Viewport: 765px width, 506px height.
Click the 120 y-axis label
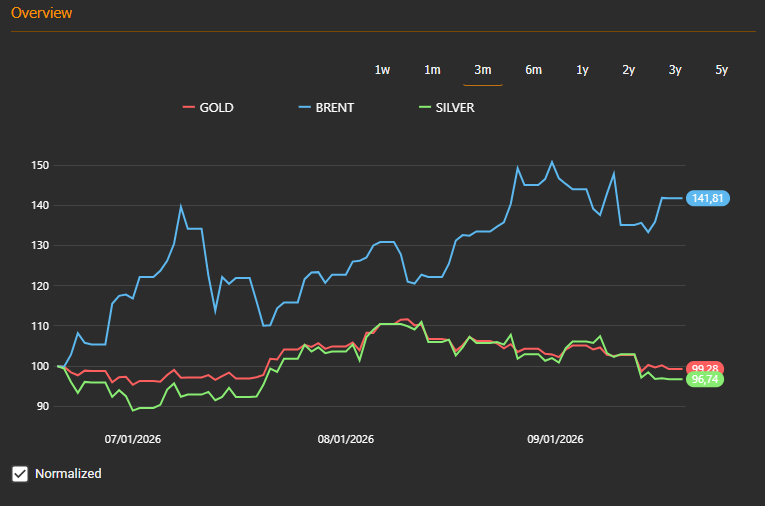(40, 286)
